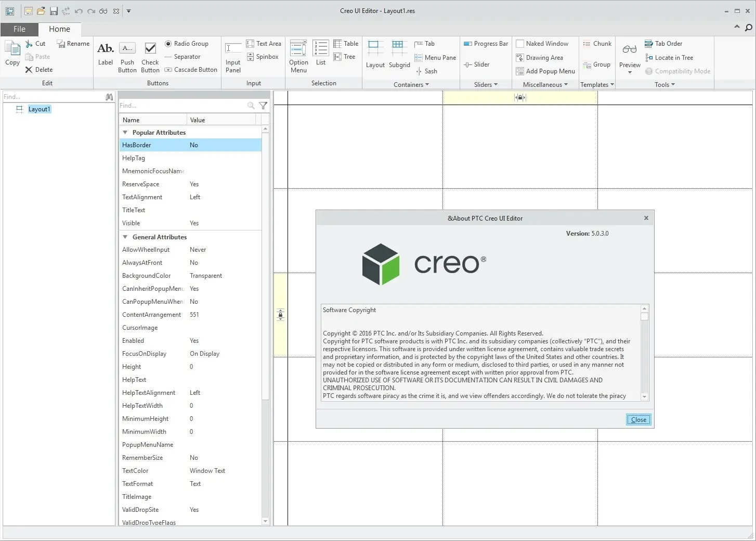Image resolution: width=756 pixels, height=541 pixels.
Task: Expand the Containers group dropdown
Action: 411,84
